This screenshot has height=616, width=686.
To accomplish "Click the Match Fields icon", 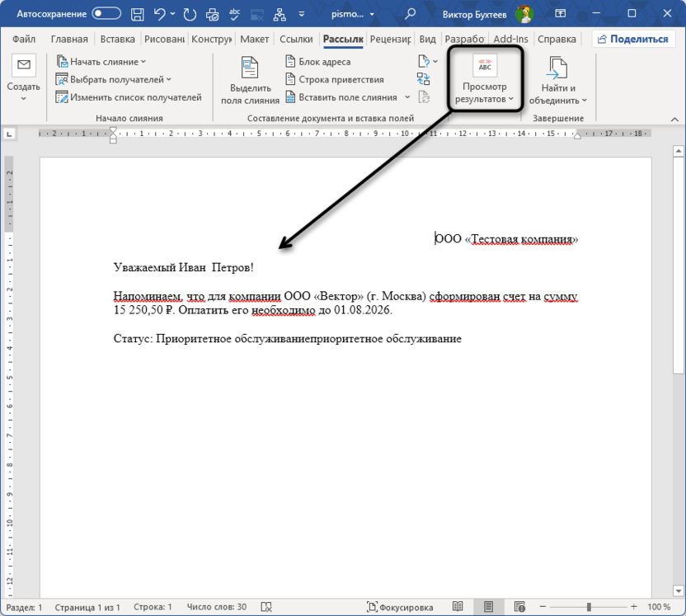I will click(423, 79).
